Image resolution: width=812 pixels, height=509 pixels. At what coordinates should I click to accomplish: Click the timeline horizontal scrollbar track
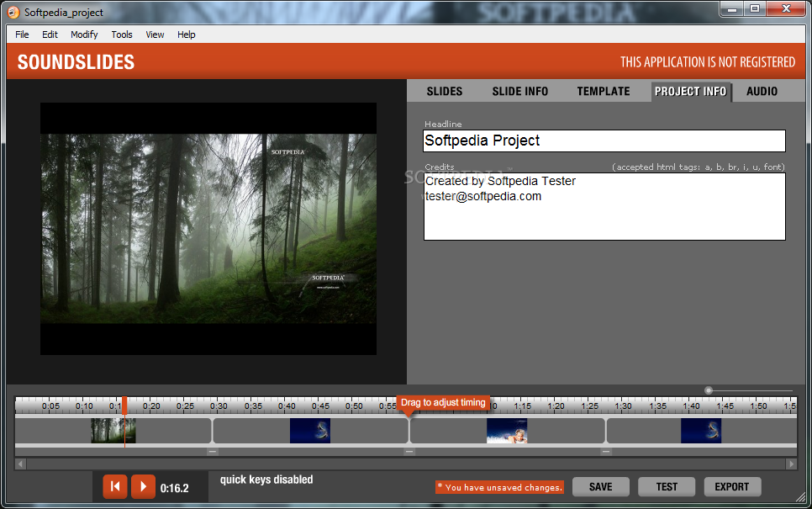406,464
